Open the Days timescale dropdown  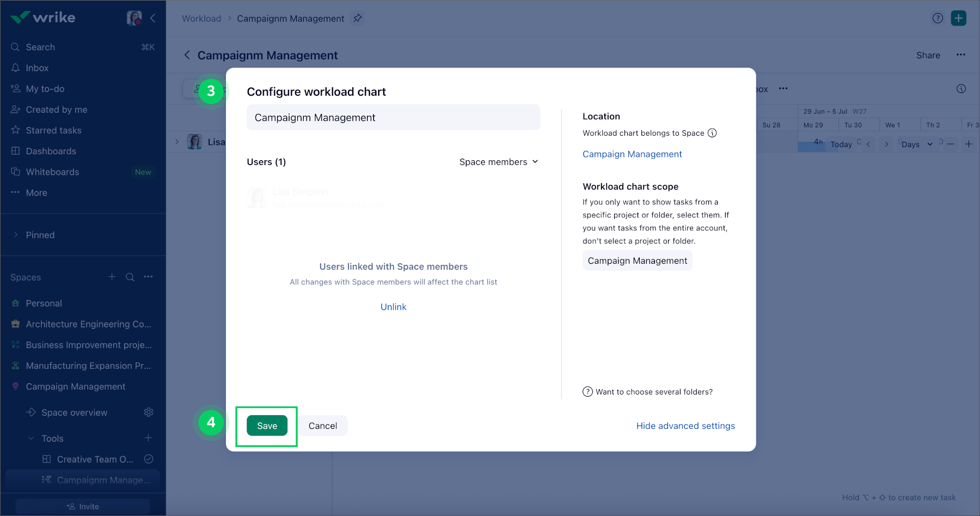[917, 144]
